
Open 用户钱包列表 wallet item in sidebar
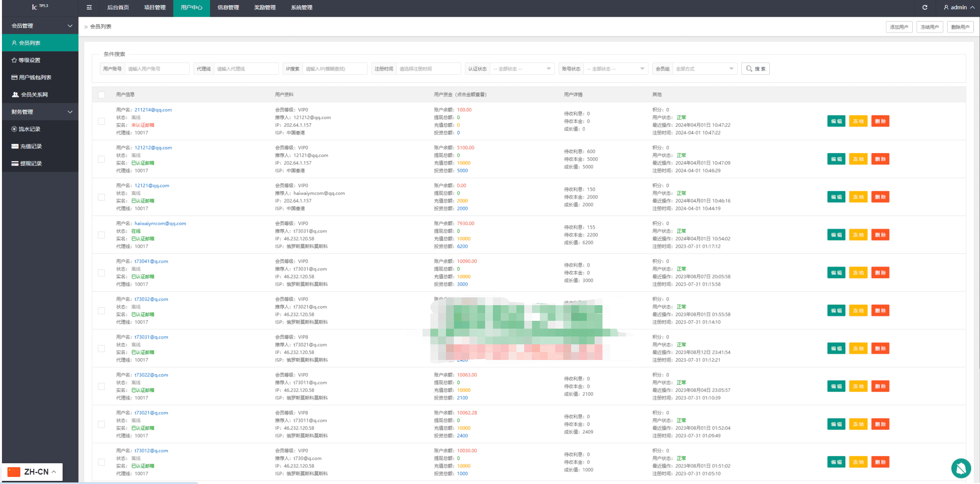tap(31, 77)
